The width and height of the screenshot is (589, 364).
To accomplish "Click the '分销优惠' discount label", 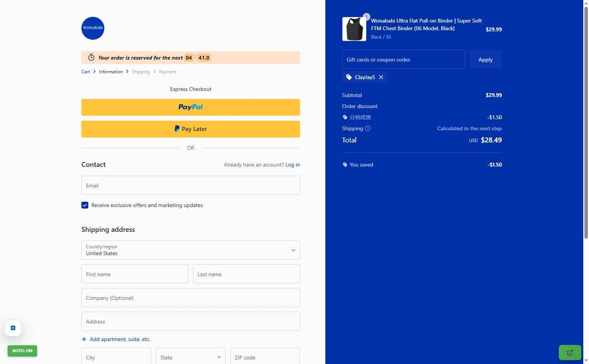I will (x=360, y=117).
